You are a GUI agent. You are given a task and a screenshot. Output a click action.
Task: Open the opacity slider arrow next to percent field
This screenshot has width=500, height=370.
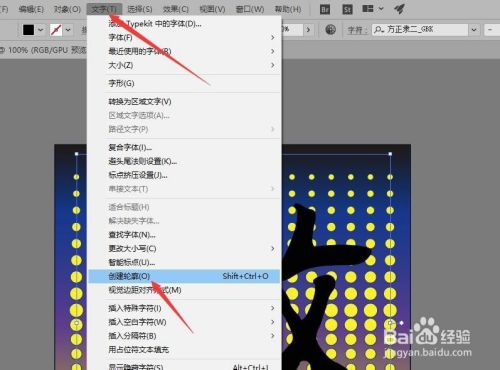[x=308, y=30]
